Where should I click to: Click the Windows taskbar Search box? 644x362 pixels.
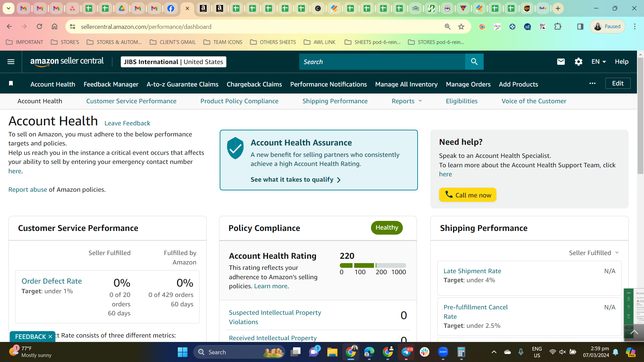(x=239, y=352)
